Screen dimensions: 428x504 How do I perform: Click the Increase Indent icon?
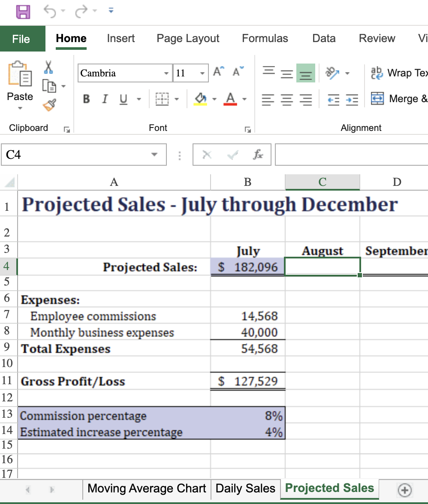(352, 100)
